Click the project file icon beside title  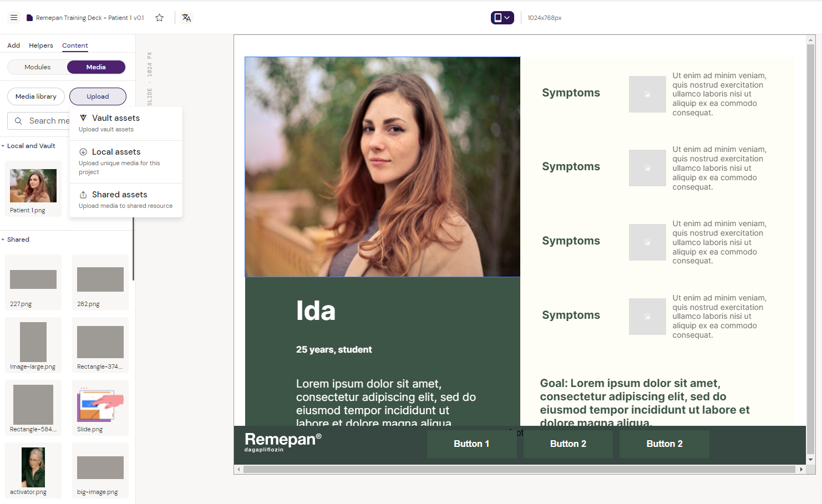pos(30,18)
